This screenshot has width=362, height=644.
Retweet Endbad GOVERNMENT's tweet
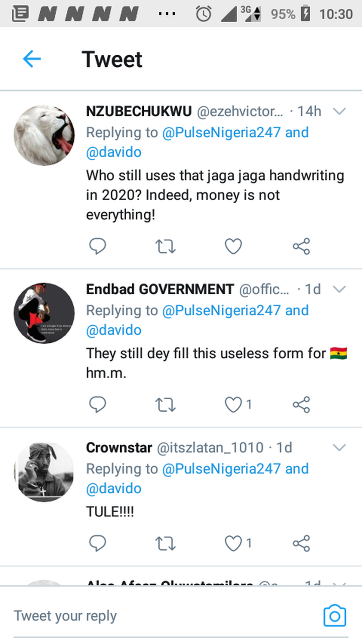click(x=165, y=405)
